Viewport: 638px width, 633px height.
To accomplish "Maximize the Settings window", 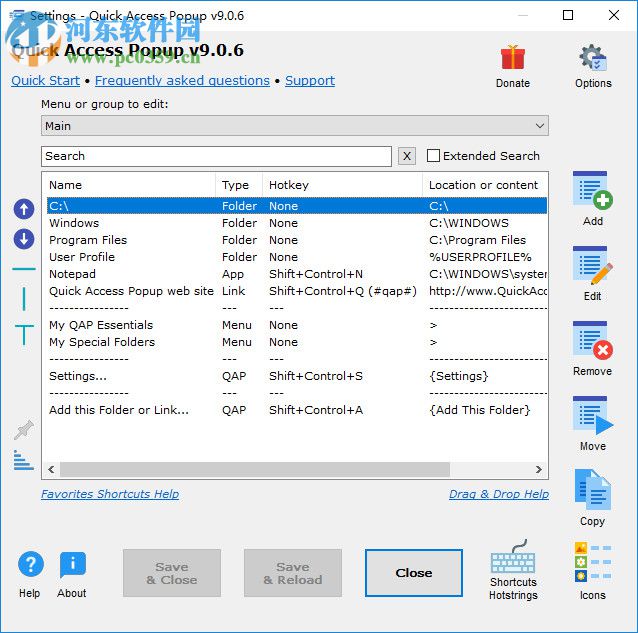I will pyautogui.click(x=568, y=15).
